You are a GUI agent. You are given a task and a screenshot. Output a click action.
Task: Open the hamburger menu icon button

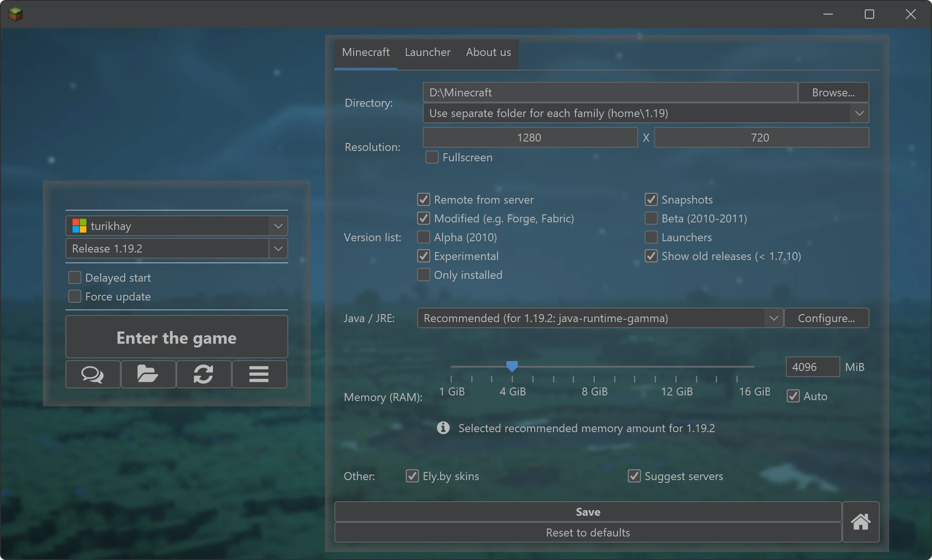tap(259, 374)
